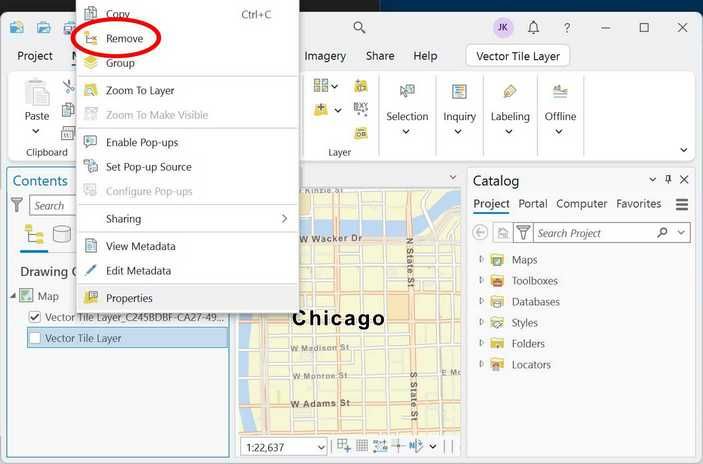Switch Catalog to the Computer tab
Screen dimensions: 703x464
click(581, 204)
